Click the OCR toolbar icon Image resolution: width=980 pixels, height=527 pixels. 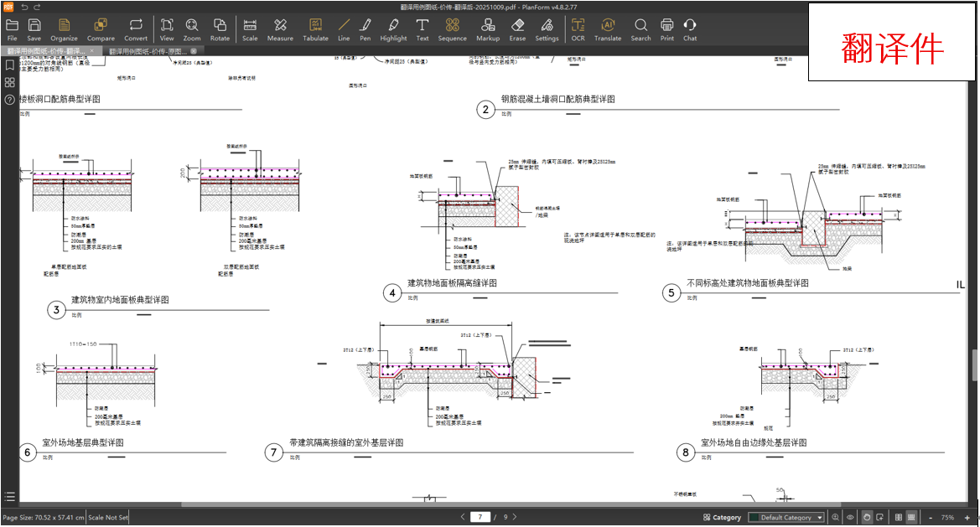pyautogui.click(x=578, y=29)
